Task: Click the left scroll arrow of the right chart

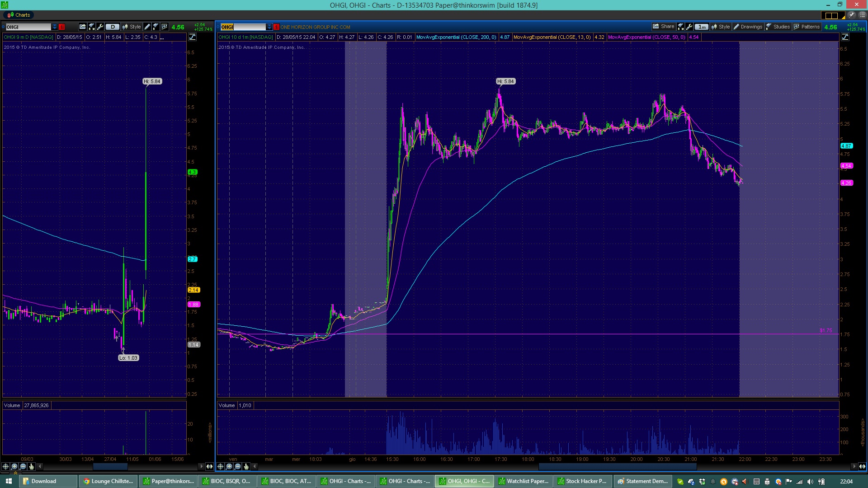Action: coord(255,466)
